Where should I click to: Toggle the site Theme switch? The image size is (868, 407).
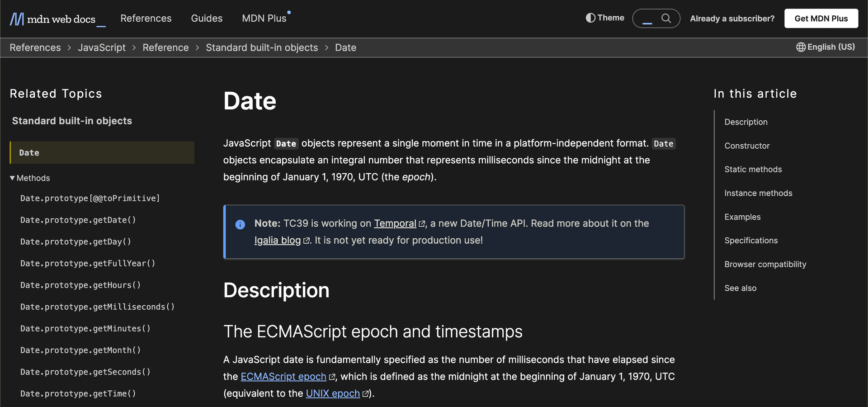pyautogui.click(x=605, y=18)
